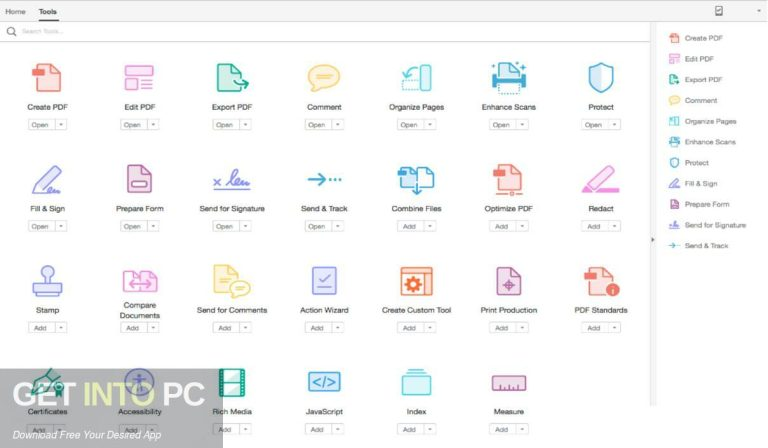
Task: Expand dropdown arrow beside Edit PDF Open
Action: (153, 125)
